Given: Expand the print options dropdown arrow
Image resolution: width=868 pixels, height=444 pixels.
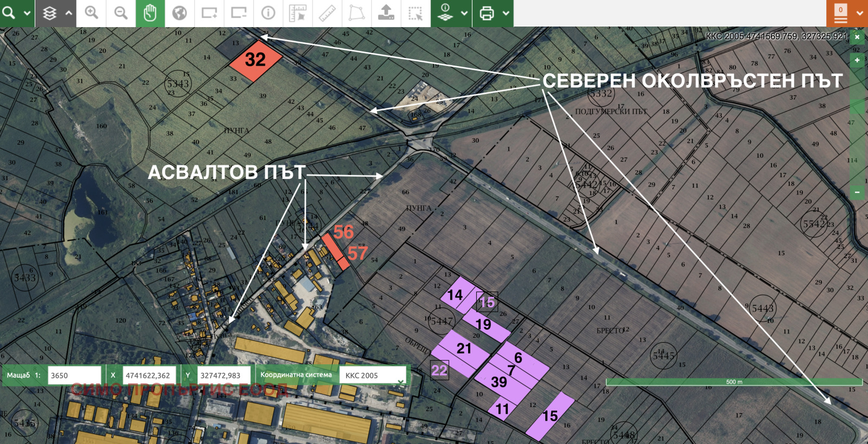Looking at the screenshot, I should point(506,13).
